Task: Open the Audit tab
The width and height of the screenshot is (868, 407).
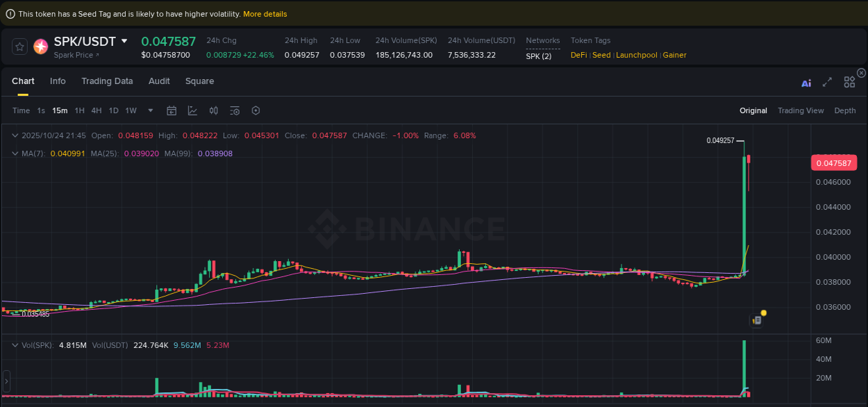Action: coord(159,81)
